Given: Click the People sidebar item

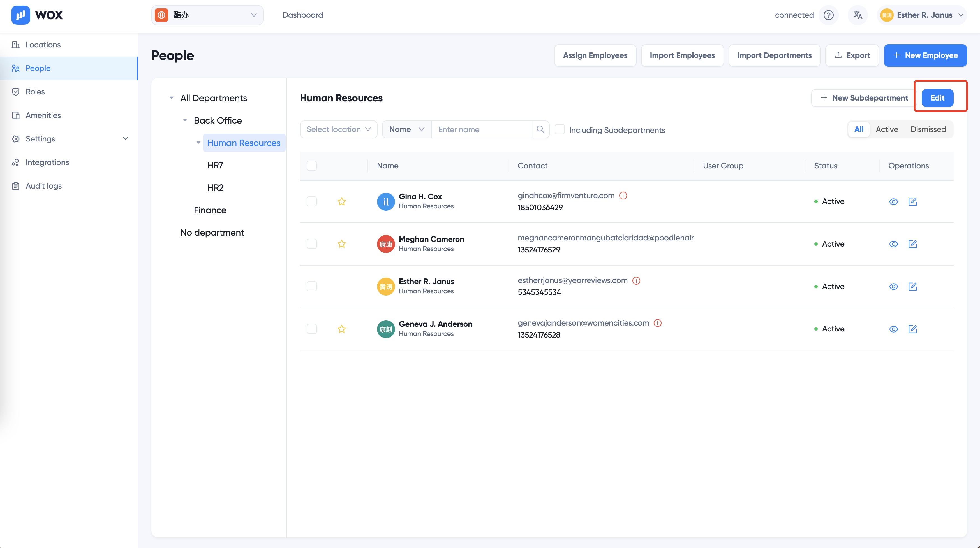Looking at the screenshot, I should point(69,68).
